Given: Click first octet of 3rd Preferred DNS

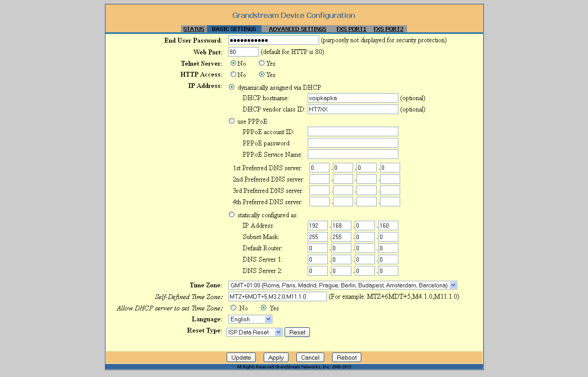Looking at the screenshot, I should pos(319,190).
